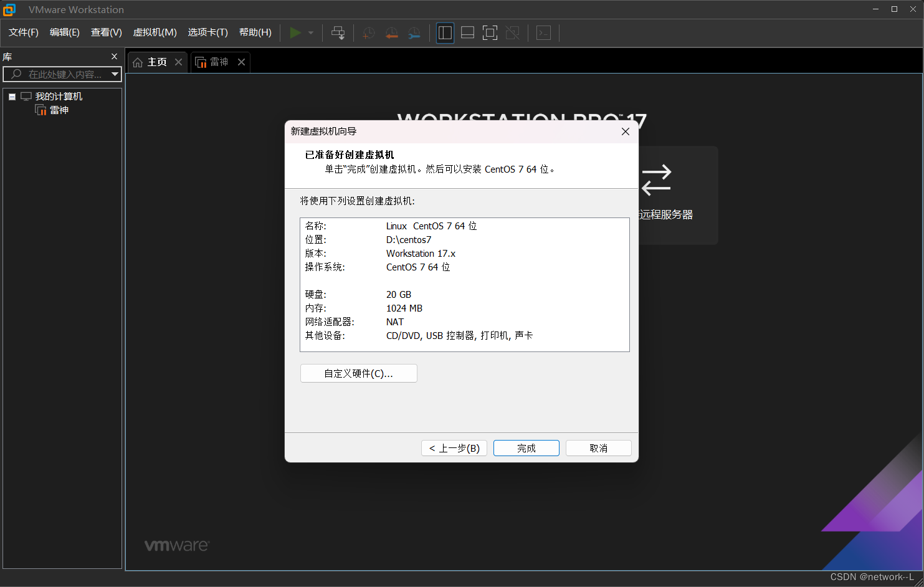The width and height of the screenshot is (924, 587).
Task: Select the 雷神 VM in library tree
Action: pyautogui.click(x=59, y=110)
